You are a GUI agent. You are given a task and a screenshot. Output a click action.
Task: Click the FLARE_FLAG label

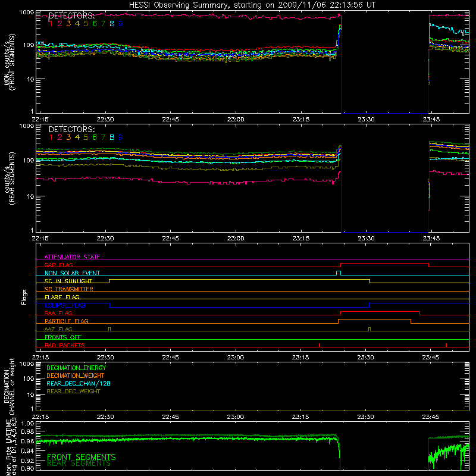point(62,297)
